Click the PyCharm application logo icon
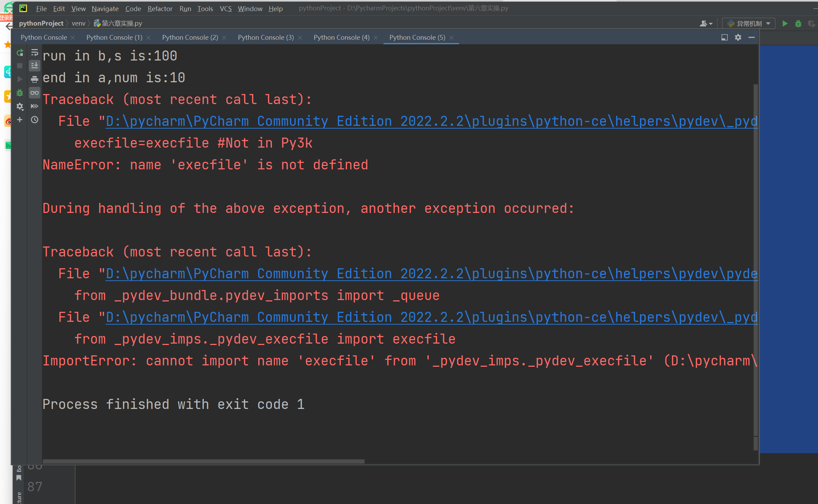818x504 pixels. pyautogui.click(x=23, y=8)
